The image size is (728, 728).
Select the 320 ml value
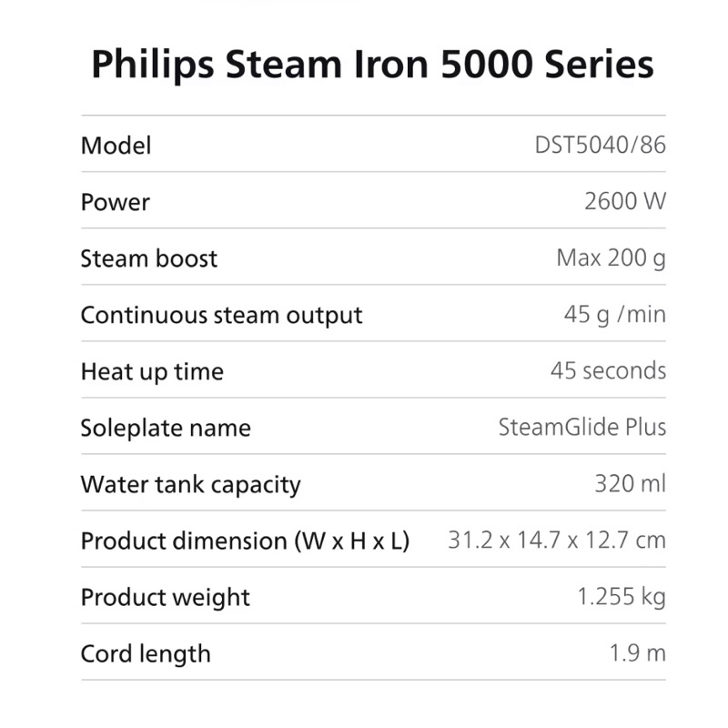pos(630,484)
